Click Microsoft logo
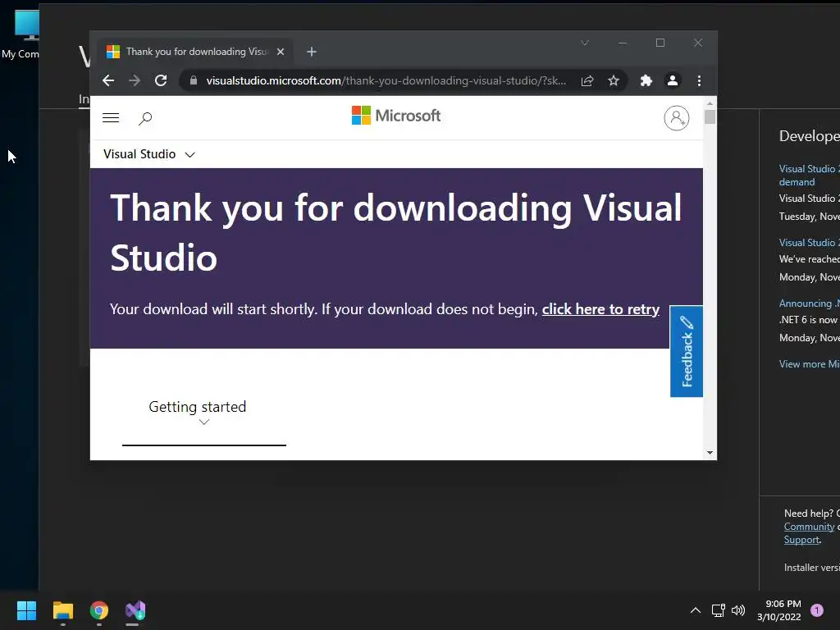Screen dimensions: 840x630 (396, 115)
